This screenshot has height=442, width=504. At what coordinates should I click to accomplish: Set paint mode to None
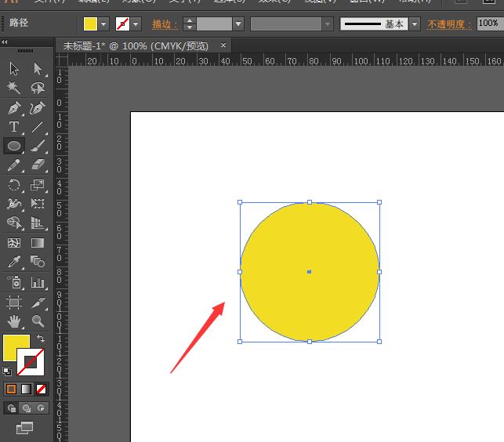41,389
